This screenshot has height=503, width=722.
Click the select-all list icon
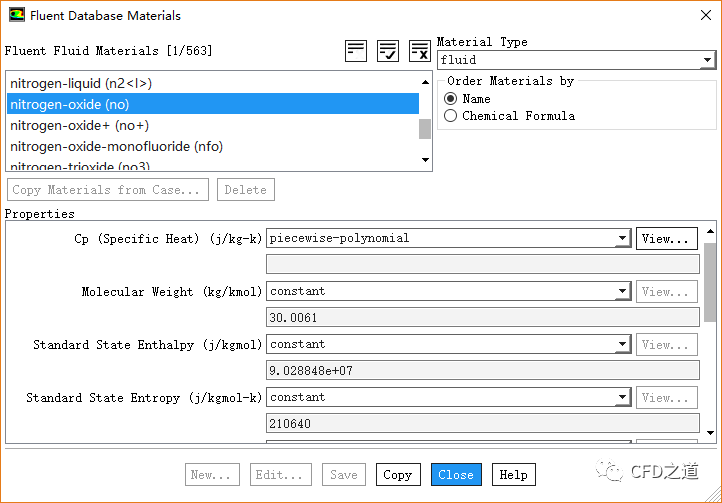coord(356,52)
